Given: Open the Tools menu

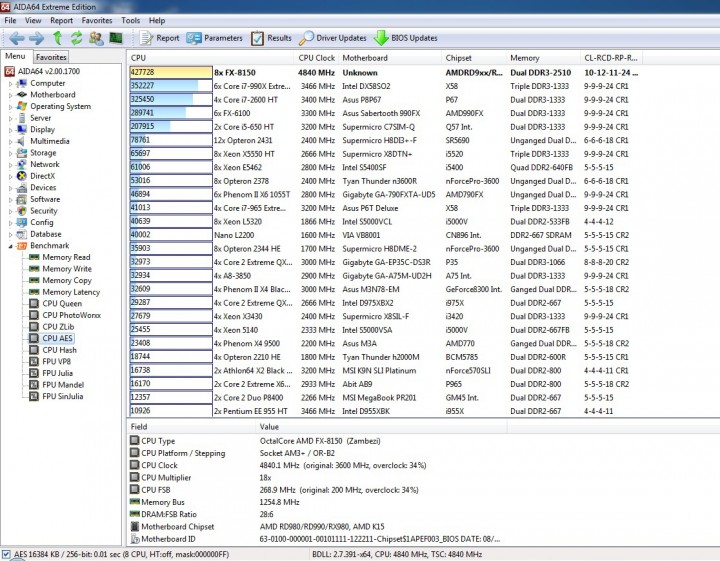Looking at the screenshot, I should coord(130,21).
